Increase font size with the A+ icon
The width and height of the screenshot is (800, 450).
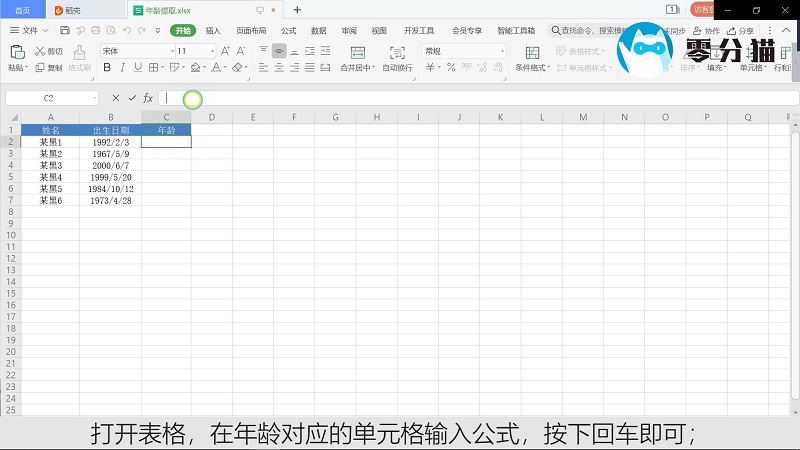(x=225, y=51)
